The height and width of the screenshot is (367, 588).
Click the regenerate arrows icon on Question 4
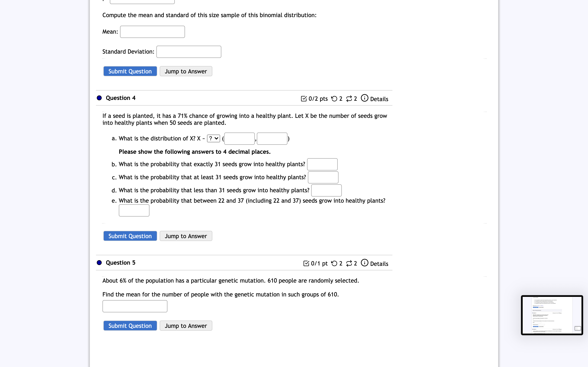coord(349,98)
